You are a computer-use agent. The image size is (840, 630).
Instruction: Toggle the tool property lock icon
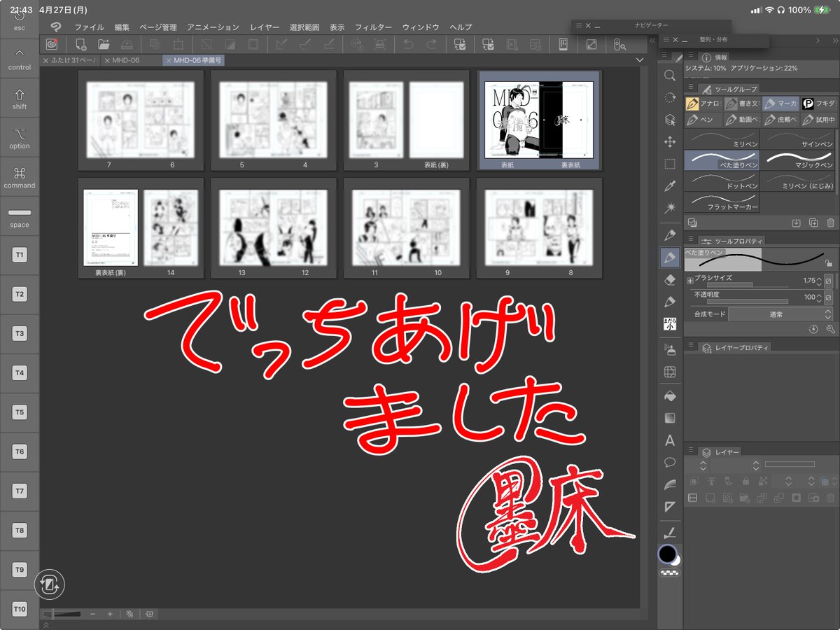(x=829, y=263)
